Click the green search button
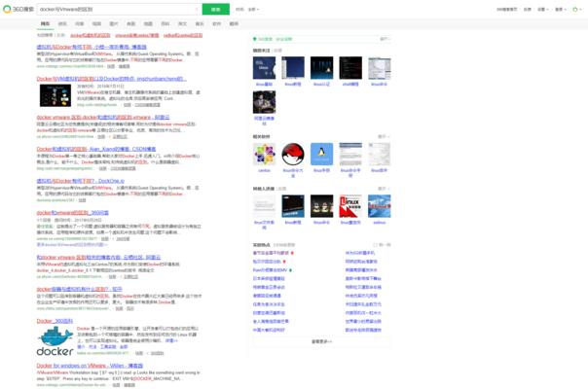588x389 pixels. [215, 9]
